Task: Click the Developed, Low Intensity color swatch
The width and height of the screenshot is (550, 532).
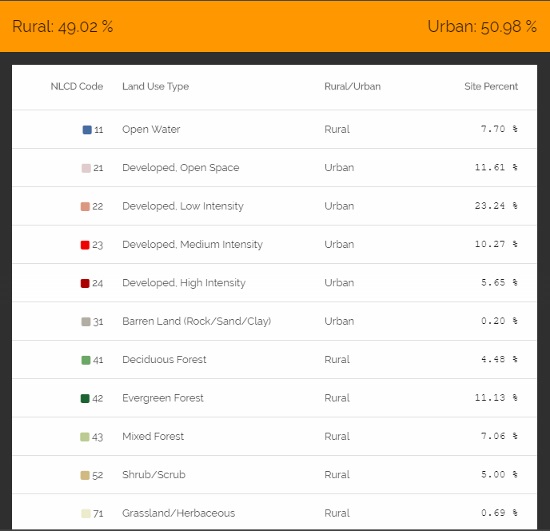Action: click(x=85, y=206)
